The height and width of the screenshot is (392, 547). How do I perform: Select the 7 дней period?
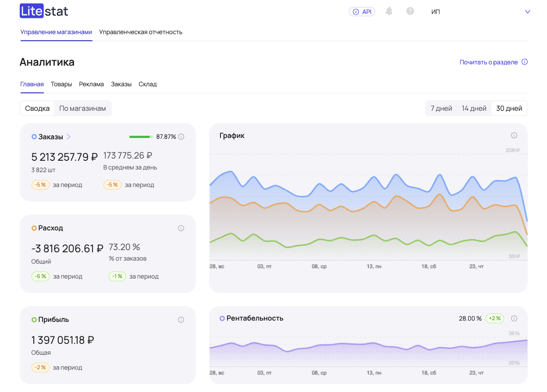pos(441,108)
